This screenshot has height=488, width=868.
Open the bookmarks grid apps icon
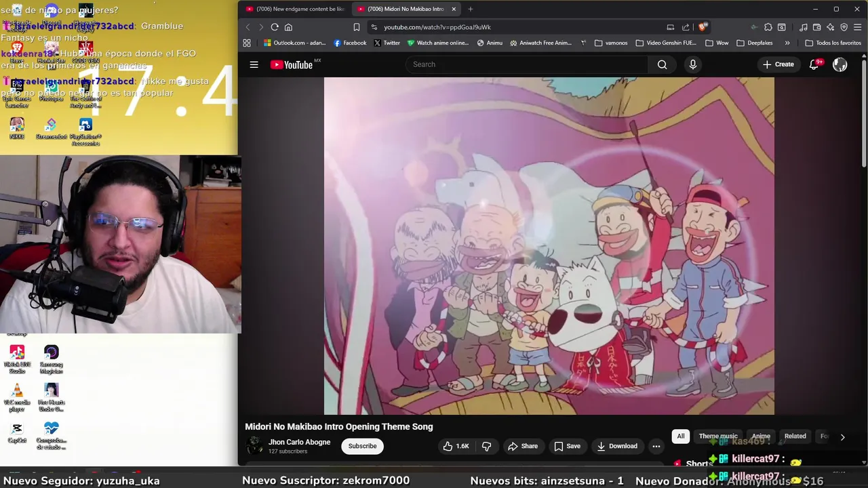[247, 43]
